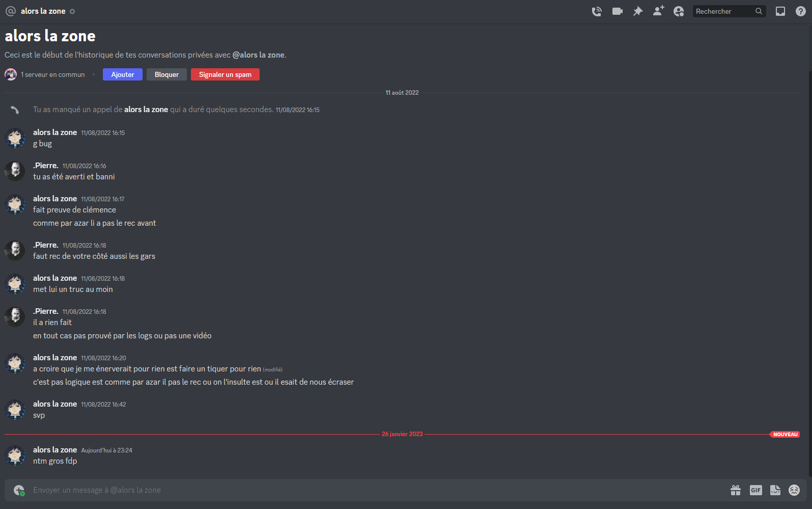The width and height of the screenshot is (812, 509).
Task: Open the emoji picker
Action: pos(794,490)
